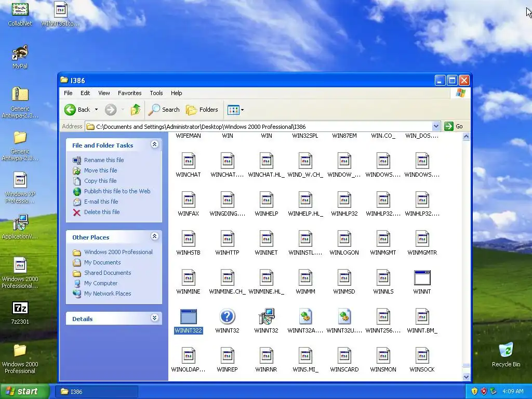The image size is (532, 399).
Task: Select the WINCHAT file icon
Action: 188,161
